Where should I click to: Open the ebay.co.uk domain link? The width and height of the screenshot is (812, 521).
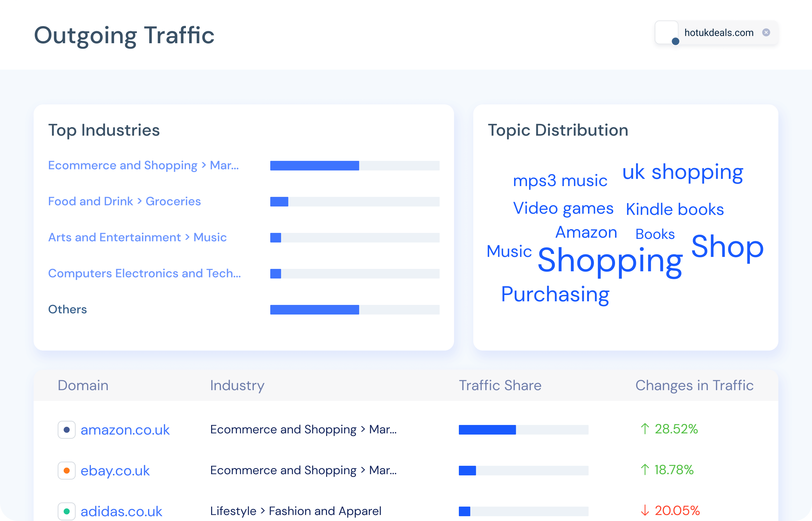point(115,471)
